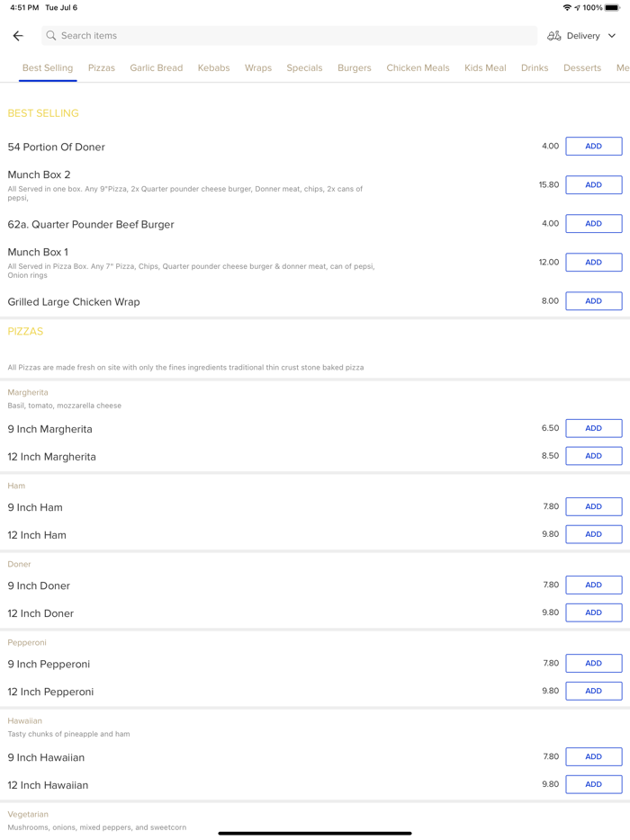The height and width of the screenshot is (840, 630).
Task: Add Munch Box 2 to order
Action: coord(593,185)
